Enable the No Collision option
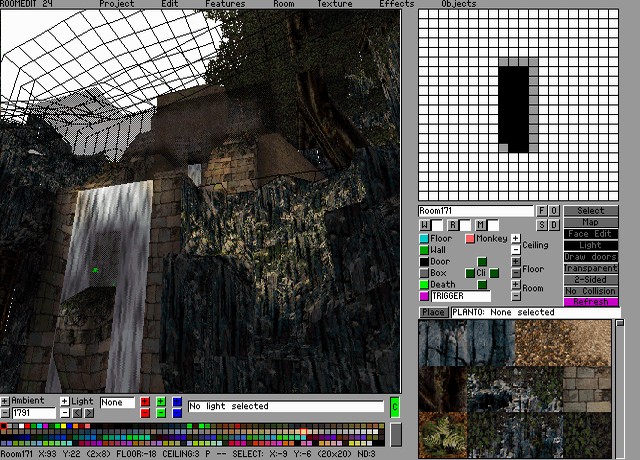This screenshot has height=460, width=640. 591,290
